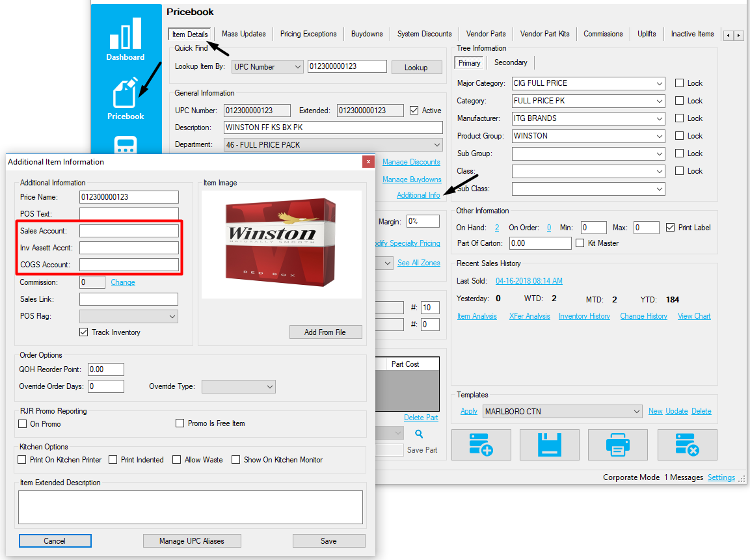This screenshot has height=560, width=750.
Task: Expand the Sub Group dropdown
Action: pos(588,153)
